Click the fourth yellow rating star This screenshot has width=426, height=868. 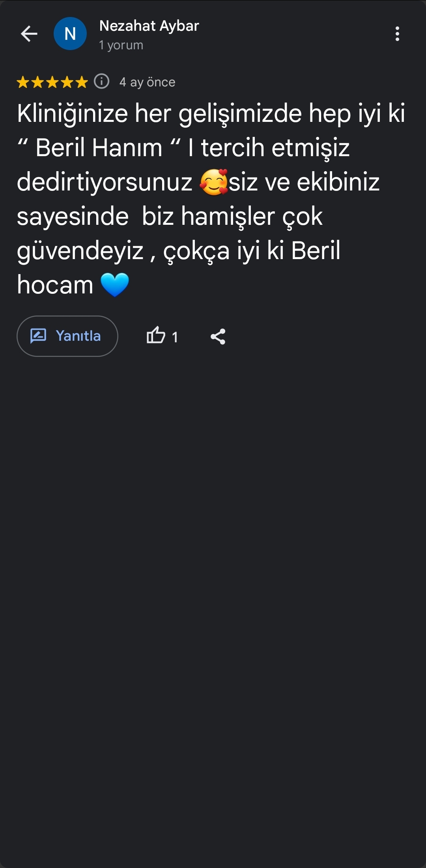pos(67,82)
